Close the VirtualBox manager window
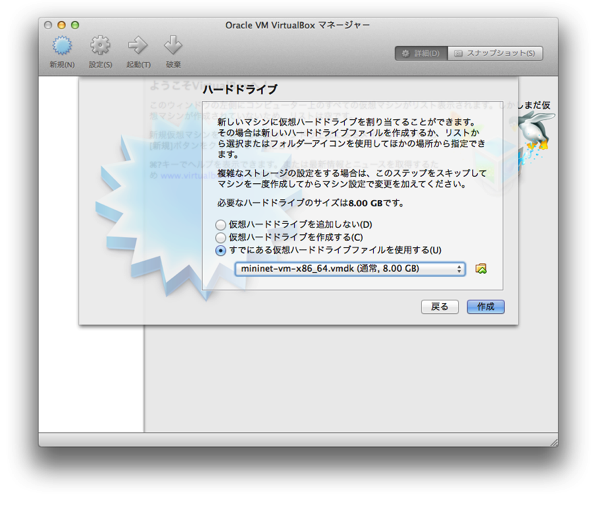600x506 pixels. (48, 24)
